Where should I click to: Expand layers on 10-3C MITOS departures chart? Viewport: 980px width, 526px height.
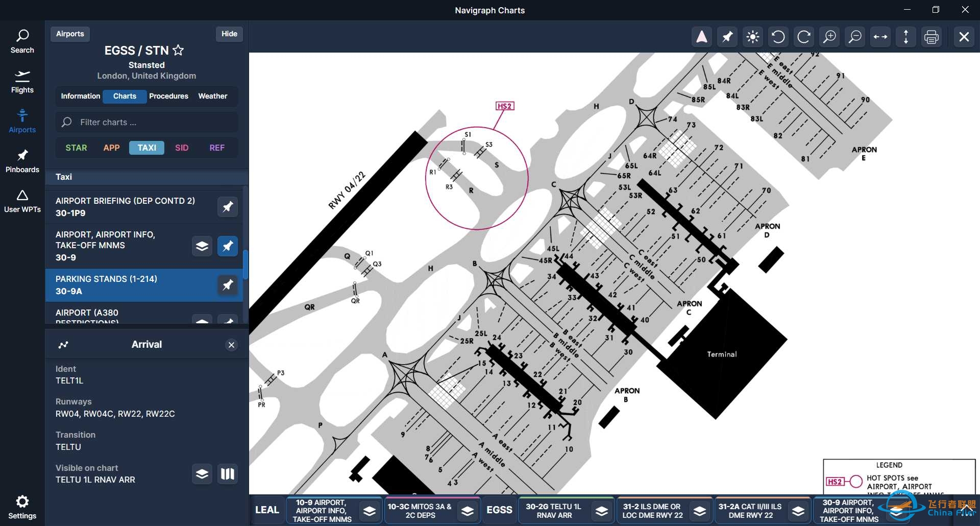click(x=468, y=511)
